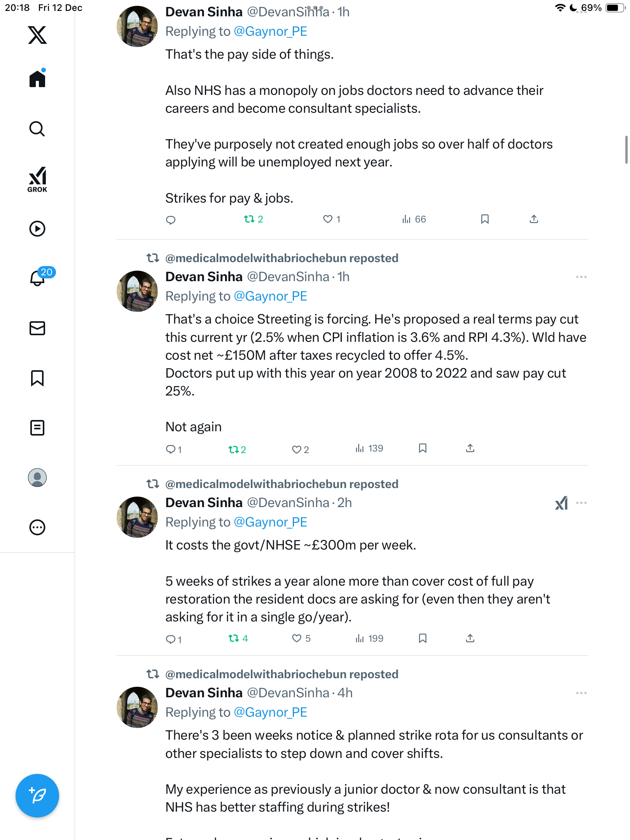This screenshot has height=840, width=630.
Task: Bookmark the '£300m per week' tweet
Action: 423,639
